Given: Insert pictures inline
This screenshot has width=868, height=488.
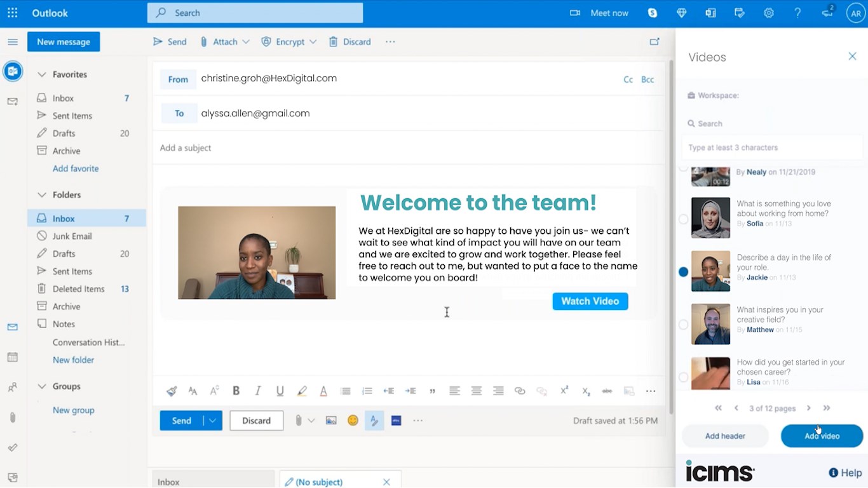Looking at the screenshot, I should click(331, 421).
